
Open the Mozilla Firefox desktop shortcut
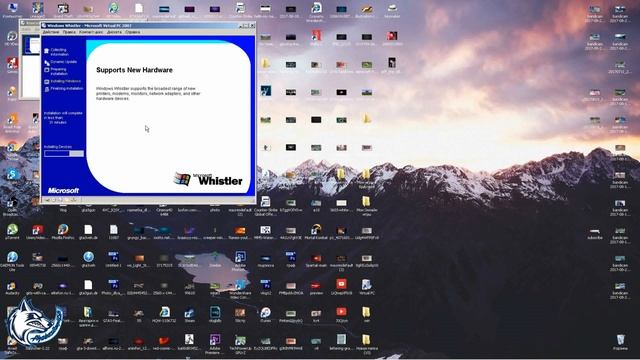[x=63, y=232]
